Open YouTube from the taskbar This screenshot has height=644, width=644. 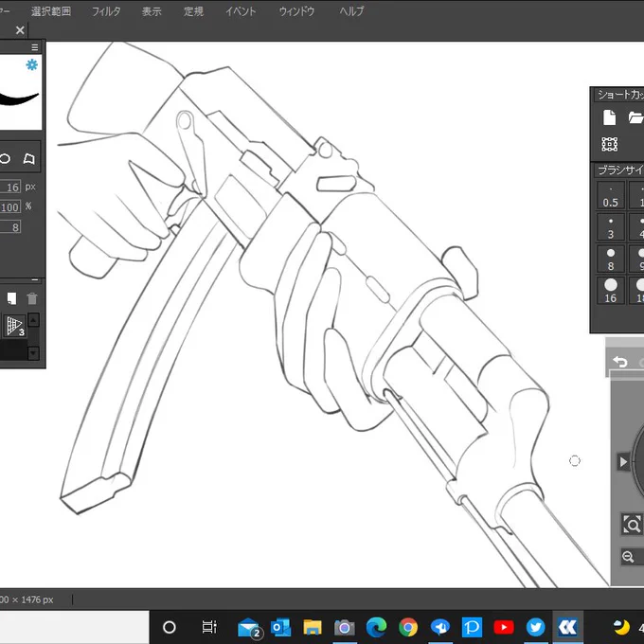pyautogui.click(x=504, y=627)
